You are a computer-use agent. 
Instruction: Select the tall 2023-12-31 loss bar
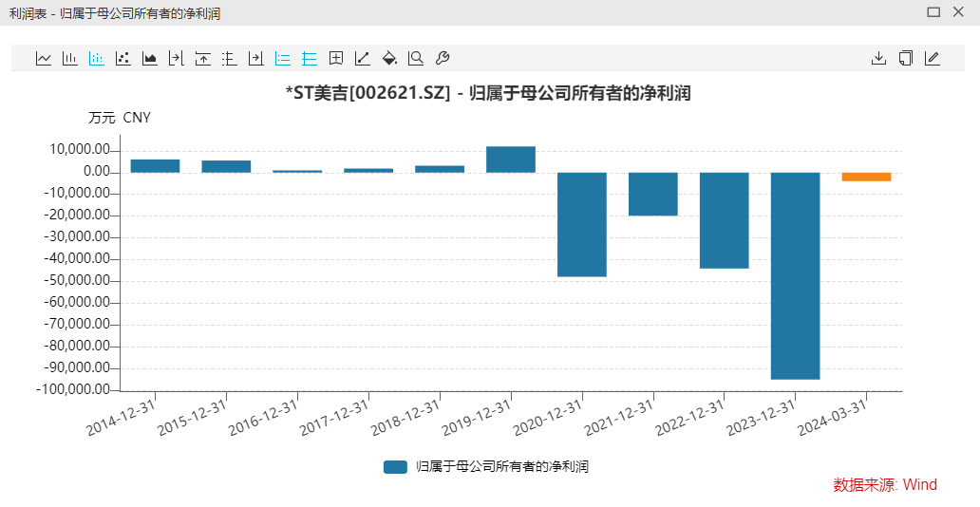coord(796,275)
